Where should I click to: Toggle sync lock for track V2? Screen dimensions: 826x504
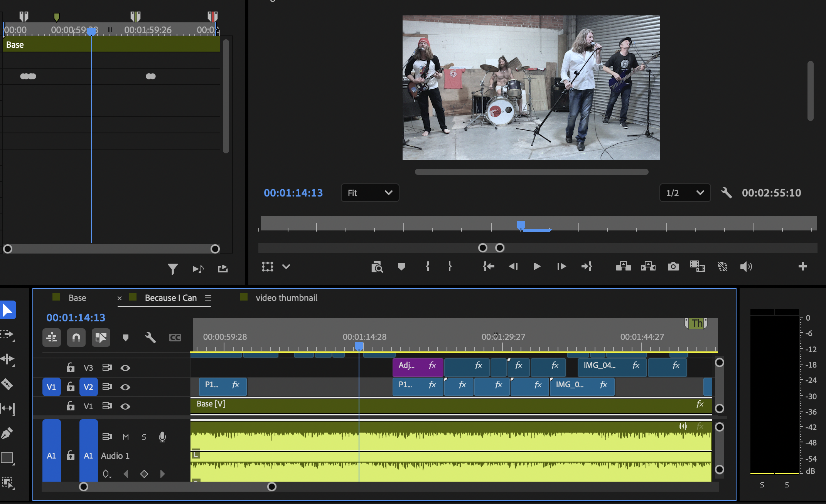(x=107, y=386)
